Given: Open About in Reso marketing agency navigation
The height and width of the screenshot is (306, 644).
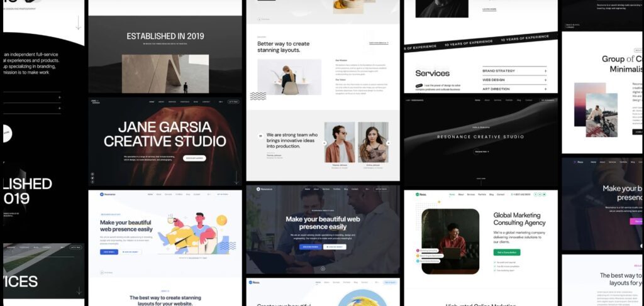Looking at the screenshot, I should point(461,194).
